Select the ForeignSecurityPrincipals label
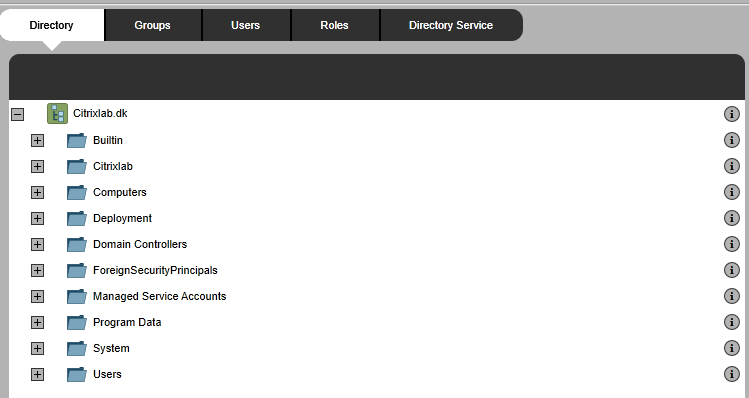The width and height of the screenshot is (749, 398). pyautogui.click(x=155, y=270)
